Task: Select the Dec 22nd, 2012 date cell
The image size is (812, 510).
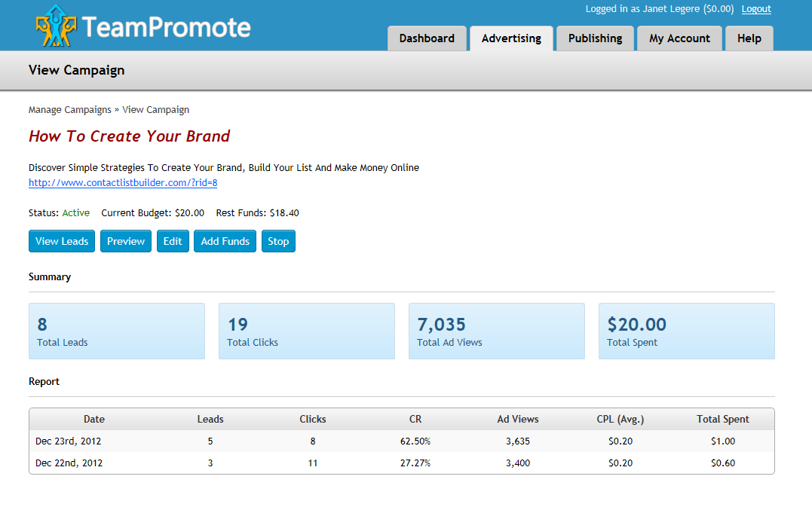Action: point(69,463)
